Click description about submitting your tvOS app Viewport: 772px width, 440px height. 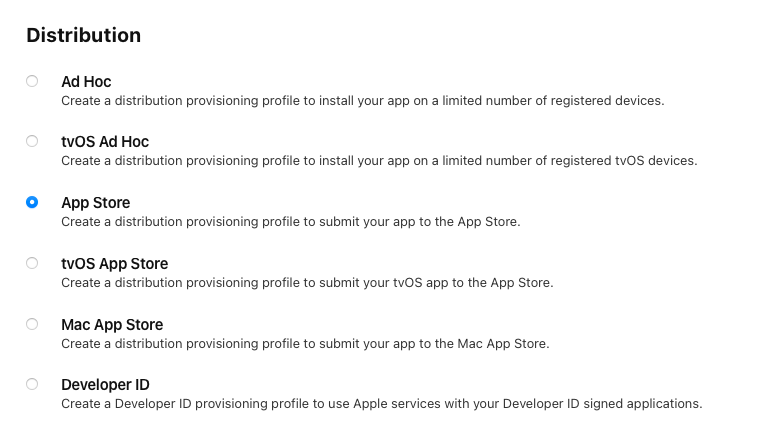coord(307,283)
